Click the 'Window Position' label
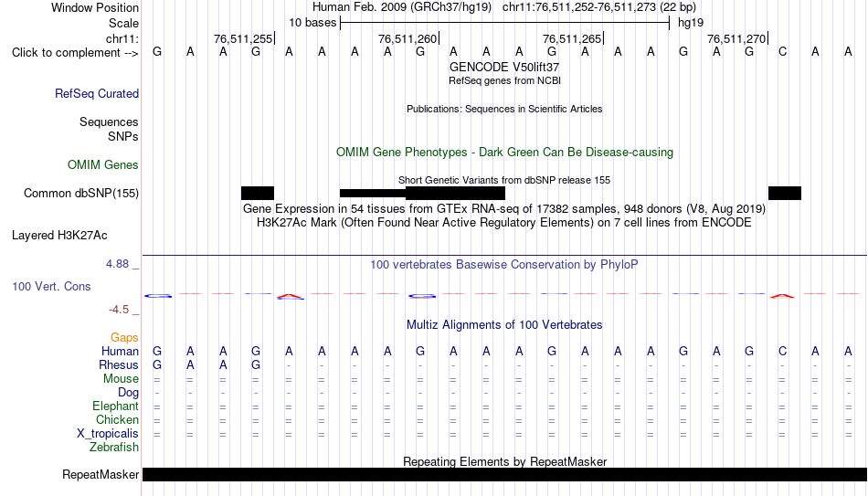The image size is (868, 496). pos(95,7)
